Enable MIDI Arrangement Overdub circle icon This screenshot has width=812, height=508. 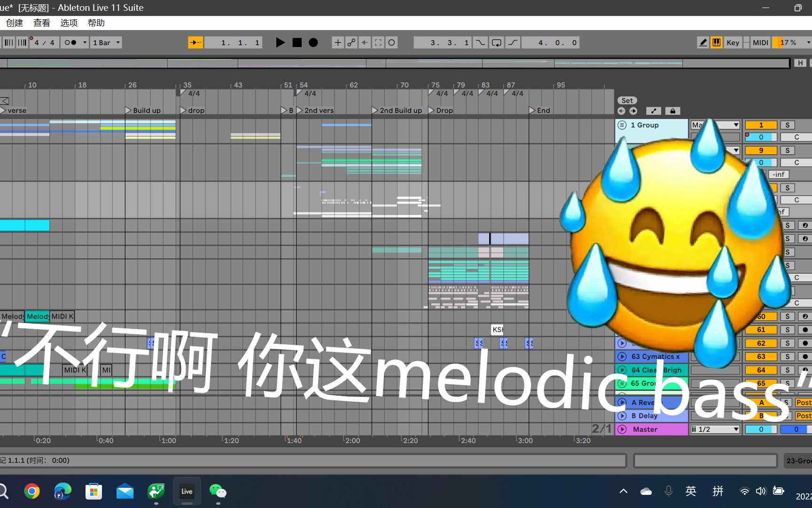391,42
